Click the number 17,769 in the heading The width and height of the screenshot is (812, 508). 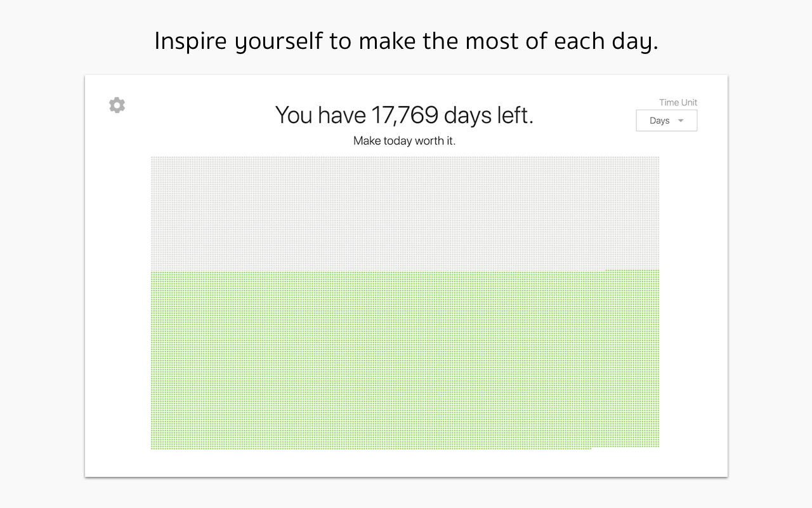point(405,116)
